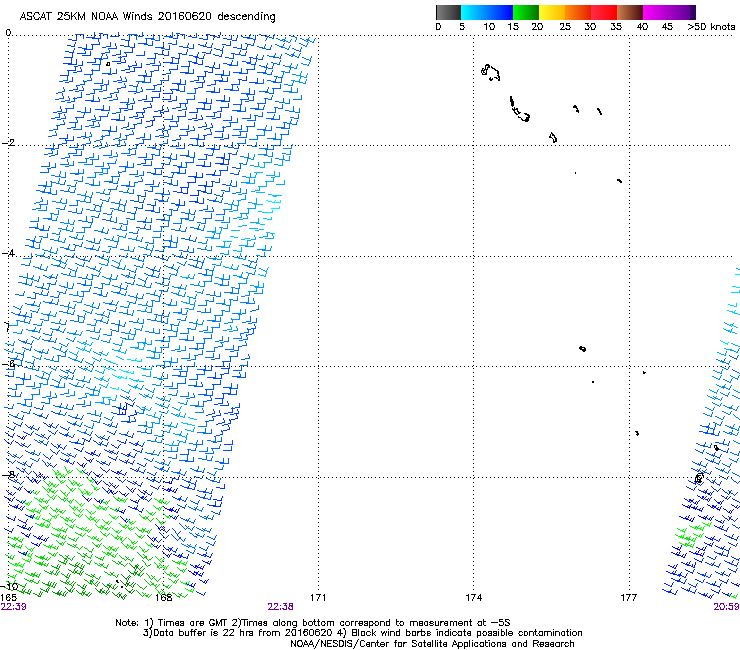740x650 pixels.
Task: Click the '-2' latitude axis label
Action: coord(8,143)
